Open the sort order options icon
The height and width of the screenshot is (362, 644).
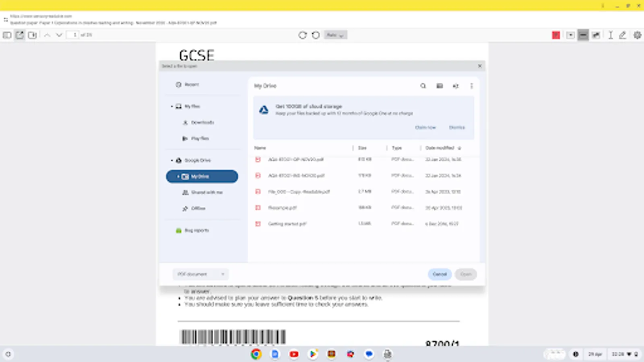click(x=455, y=86)
